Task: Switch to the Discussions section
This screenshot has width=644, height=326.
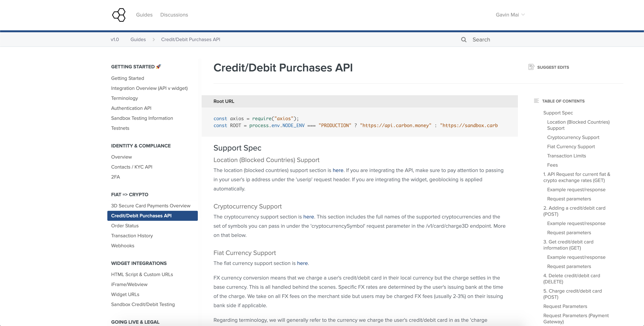Action: pyautogui.click(x=174, y=15)
